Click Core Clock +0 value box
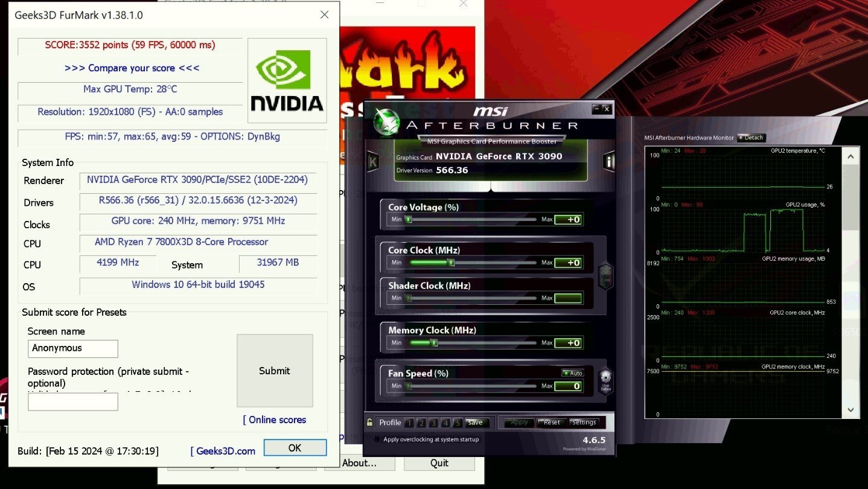 point(569,263)
